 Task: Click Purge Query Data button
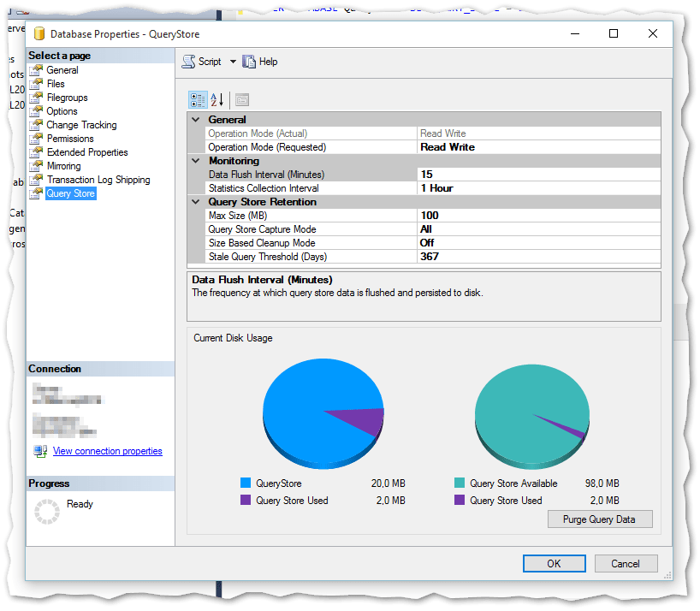[600, 519]
